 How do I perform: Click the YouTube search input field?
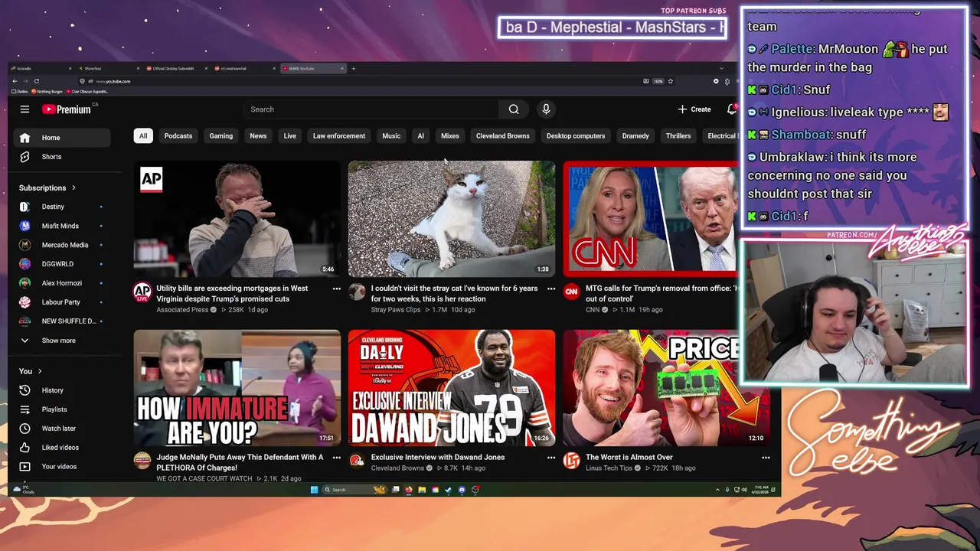point(371,109)
